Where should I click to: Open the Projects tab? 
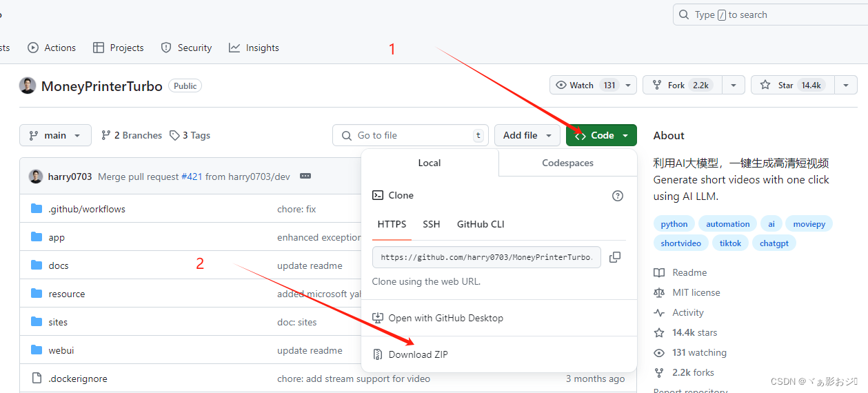tap(118, 48)
